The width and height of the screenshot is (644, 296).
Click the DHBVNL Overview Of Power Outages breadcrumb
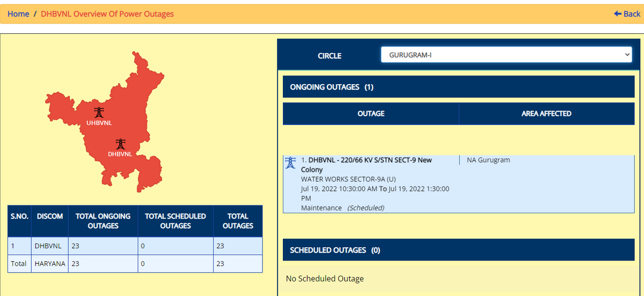pos(107,14)
